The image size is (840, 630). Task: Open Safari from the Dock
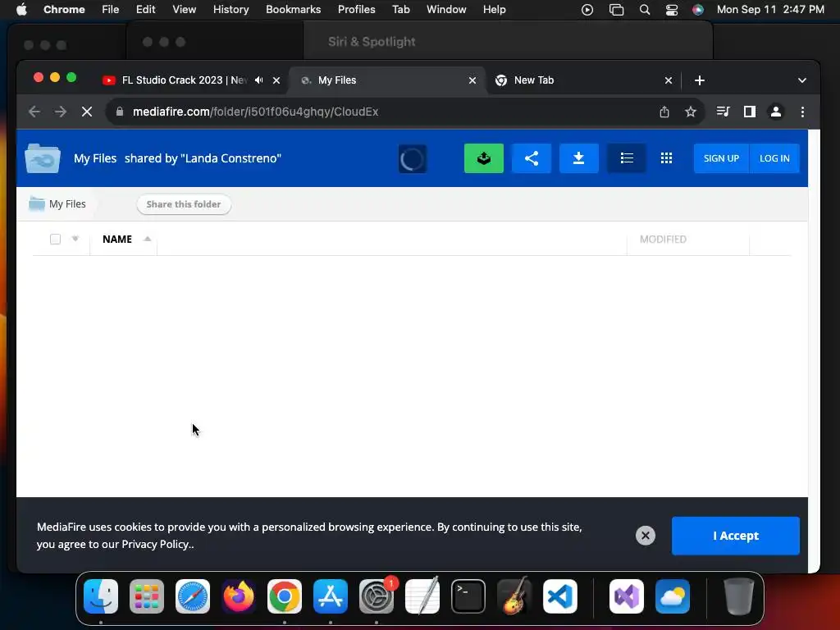(x=193, y=596)
